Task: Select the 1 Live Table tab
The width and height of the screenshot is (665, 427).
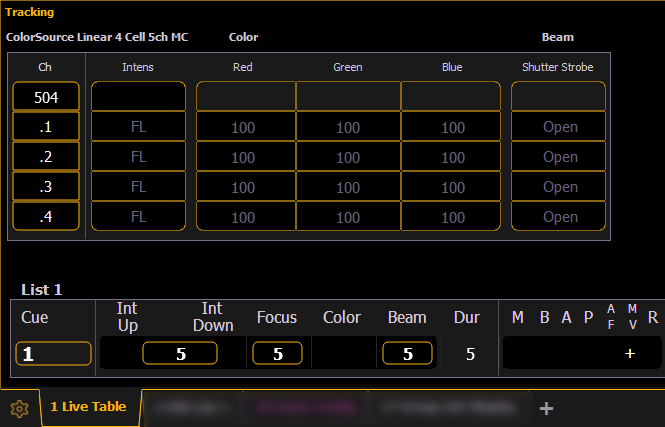Action: click(x=89, y=407)
